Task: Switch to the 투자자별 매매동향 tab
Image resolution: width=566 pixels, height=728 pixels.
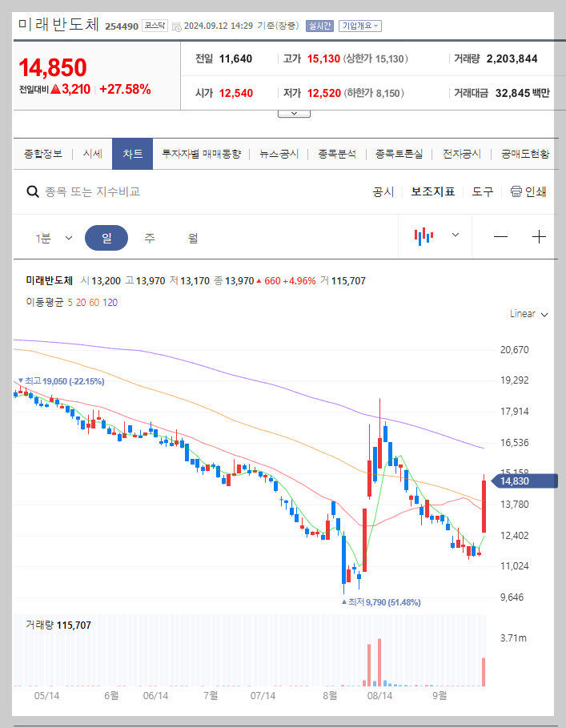Action: click(199, 153)
